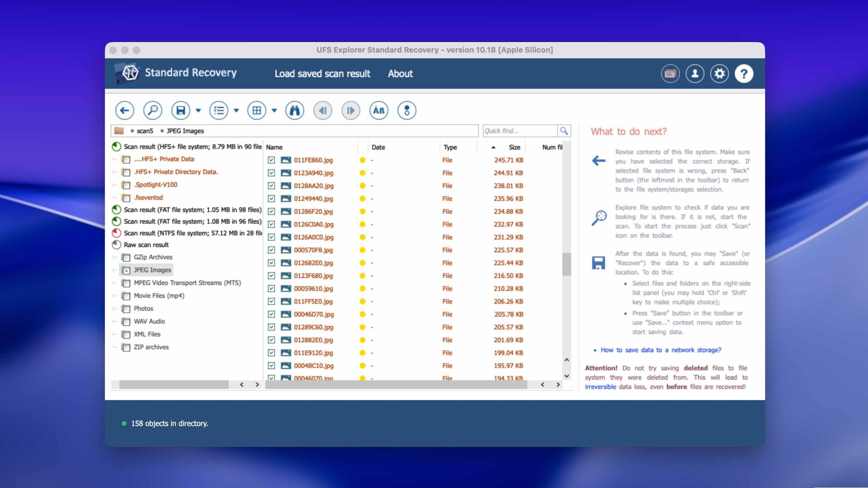Open the user account icon in header

(695, 74)
